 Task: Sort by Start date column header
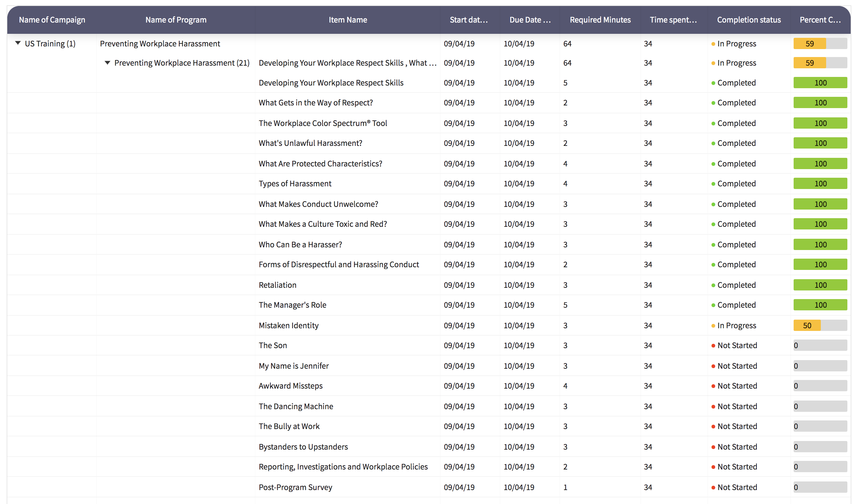(x=468, y=20)
